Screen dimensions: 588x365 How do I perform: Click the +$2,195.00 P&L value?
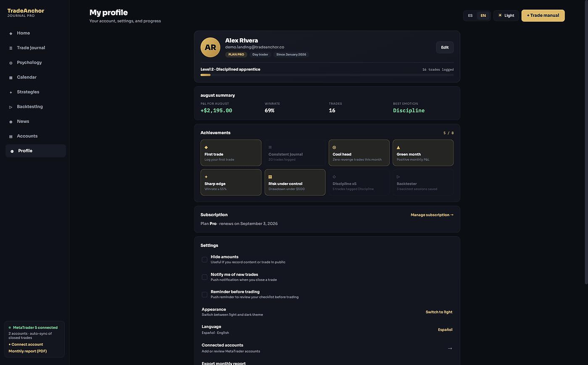tap(216, 111)
